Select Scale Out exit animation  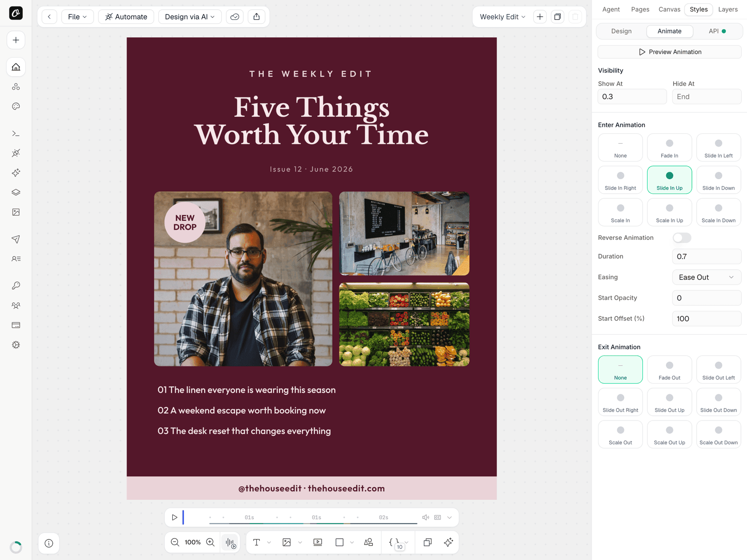pyautogui.click(x=620, y=434)
